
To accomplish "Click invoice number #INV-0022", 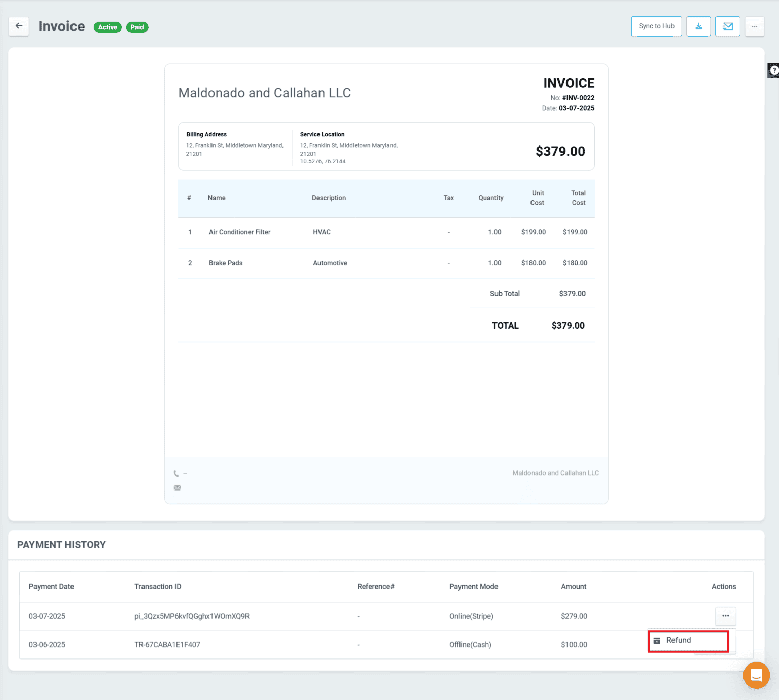I will pyautogui.click(x=579, y=97).
